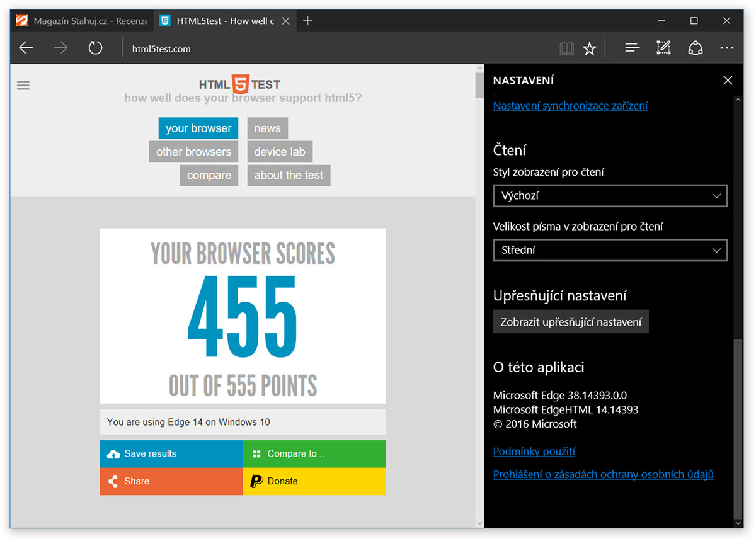Open new tab with plus icon
Image resolution: width=756 pixels, height=541 pixels.
[307, 21]
